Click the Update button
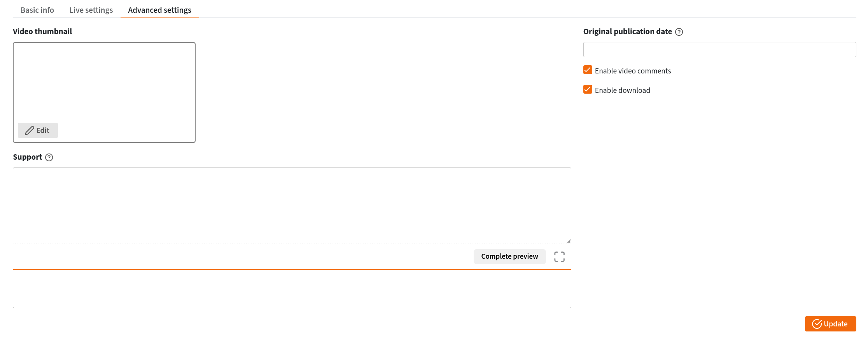This screenshot has width=868, height=340. (x=830, y=324)
